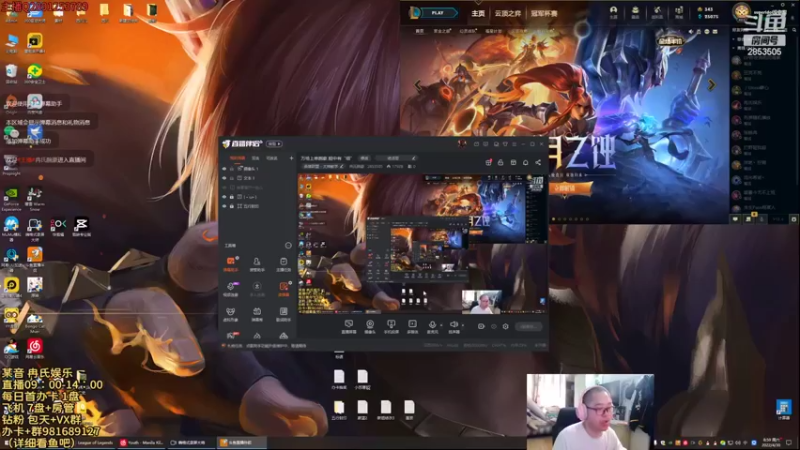Open the gift-box icon with red dot
800x450 pixels.
(488, 162)
